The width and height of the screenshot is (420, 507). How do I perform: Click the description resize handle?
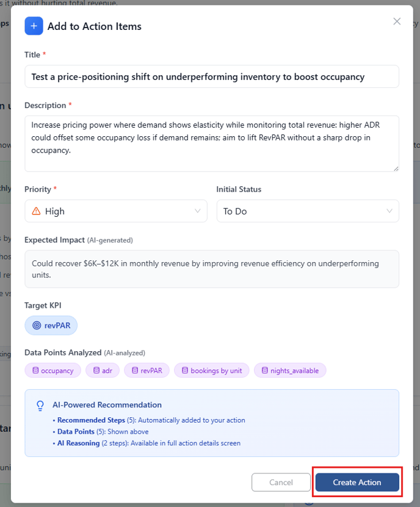click(396, 168)
